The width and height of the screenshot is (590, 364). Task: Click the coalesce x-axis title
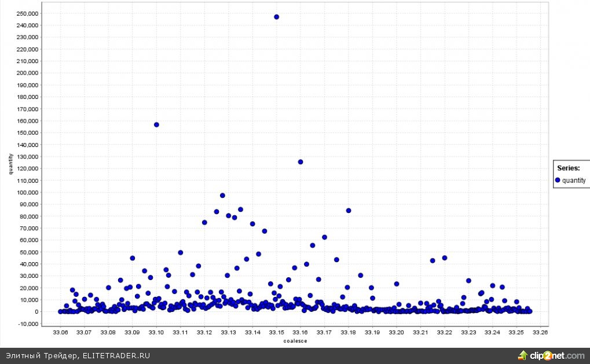pyautogui.click(x=295, y=341)
